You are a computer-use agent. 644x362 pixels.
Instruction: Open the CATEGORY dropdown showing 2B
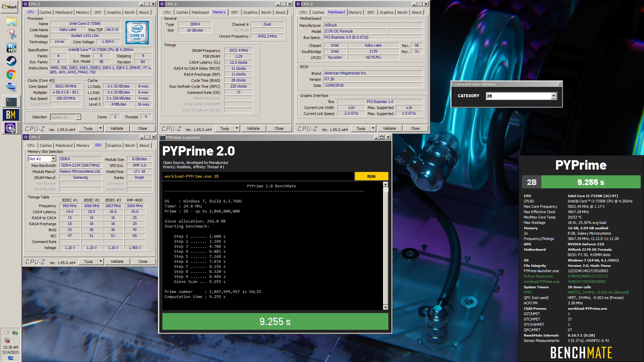pyautogui.click(x=554, y=96)
